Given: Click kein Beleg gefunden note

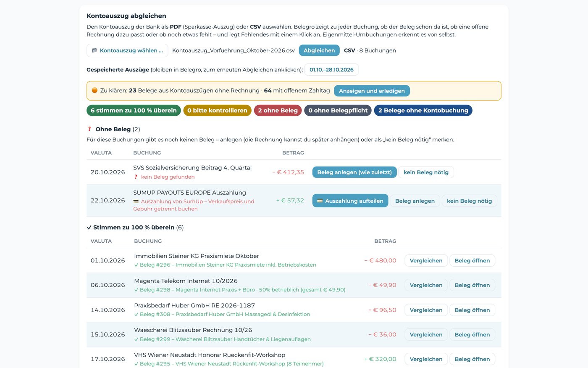Looking at the screenshot, I should point(168,177).
